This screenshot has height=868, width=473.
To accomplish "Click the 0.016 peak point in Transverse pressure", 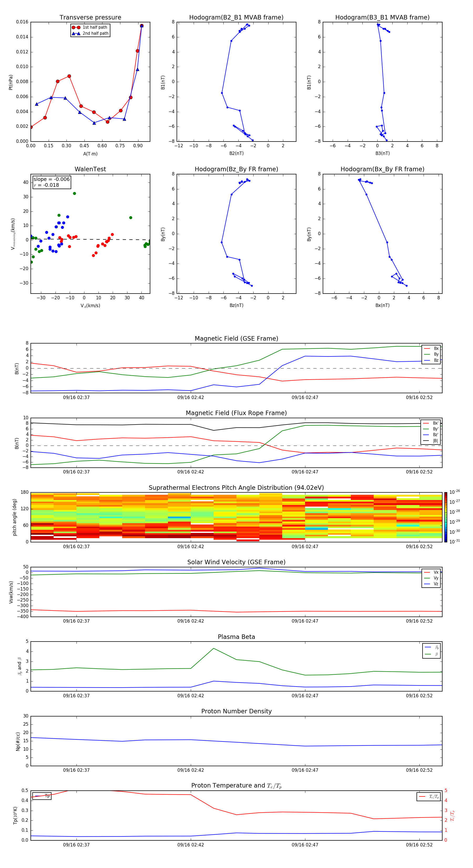I will pos(141,26).
